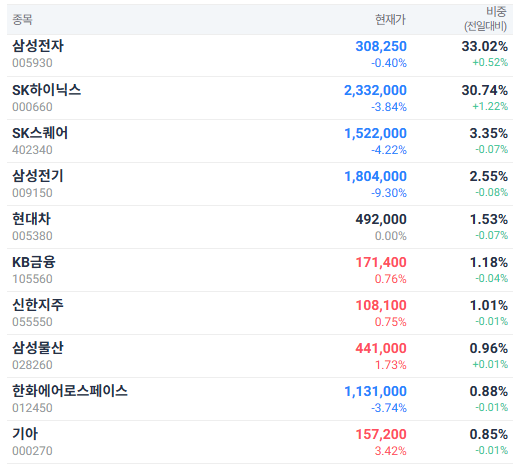Image resolution: width=523 pixels, height=466 pixels.
Task: Click the price 1,804,000
Action: (x=375, y=176)
